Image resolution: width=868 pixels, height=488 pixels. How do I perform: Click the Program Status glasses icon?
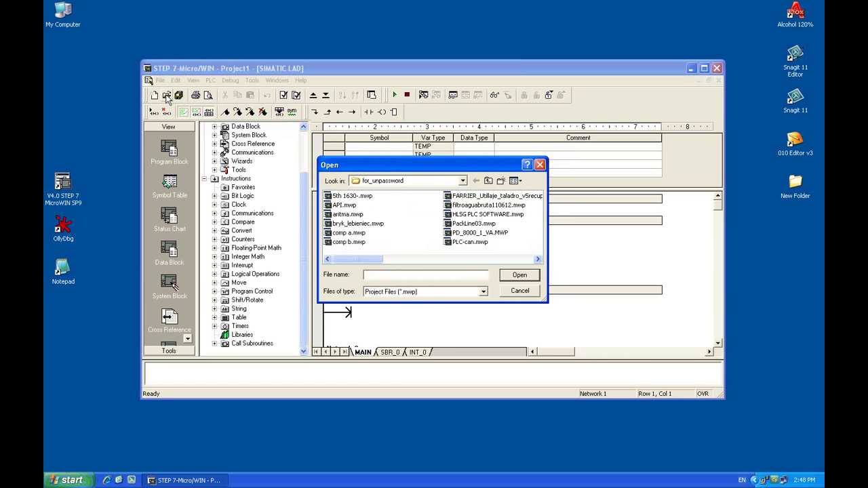(494, 95)
